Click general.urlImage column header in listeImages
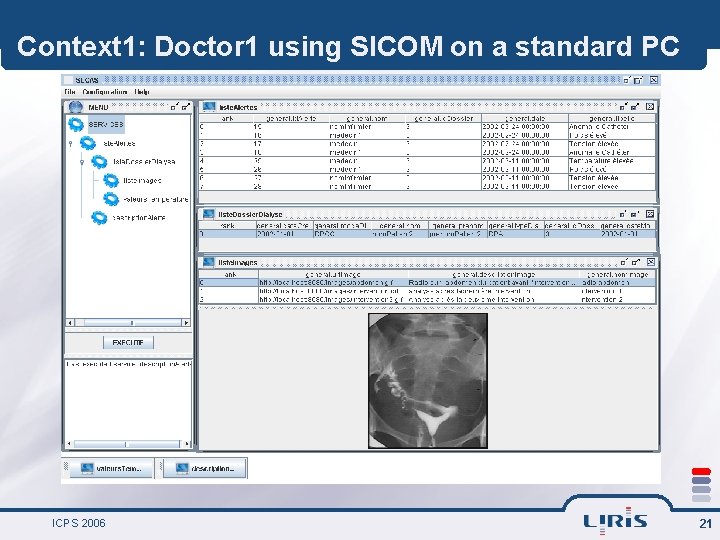 [x=333, y=274]
